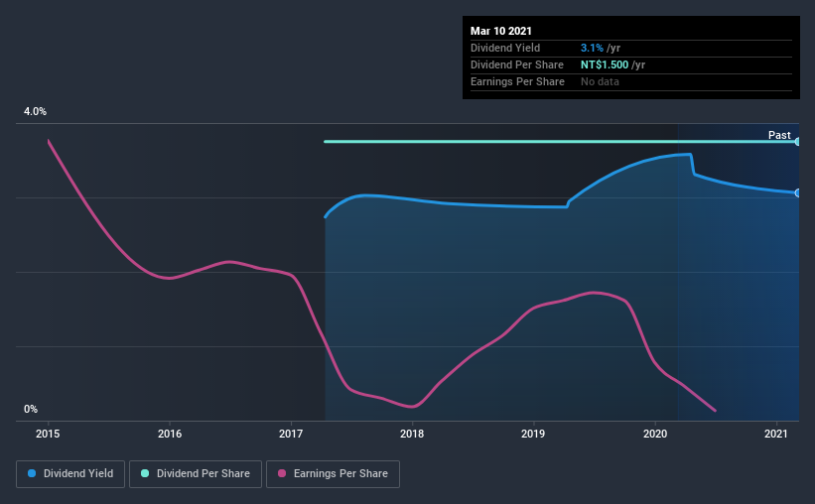Click the teal Dividend Per Share end marker
Screen dimensions: 815x504
coord(797,141)
